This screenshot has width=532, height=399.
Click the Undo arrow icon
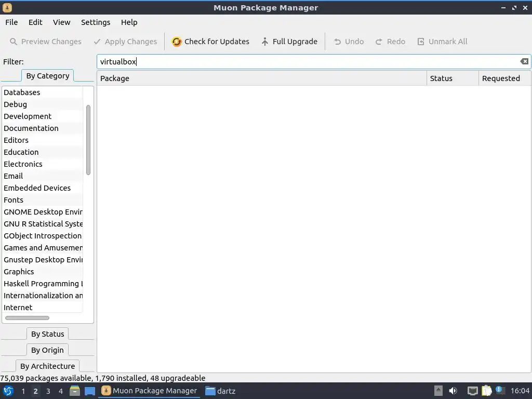(337, 42)
